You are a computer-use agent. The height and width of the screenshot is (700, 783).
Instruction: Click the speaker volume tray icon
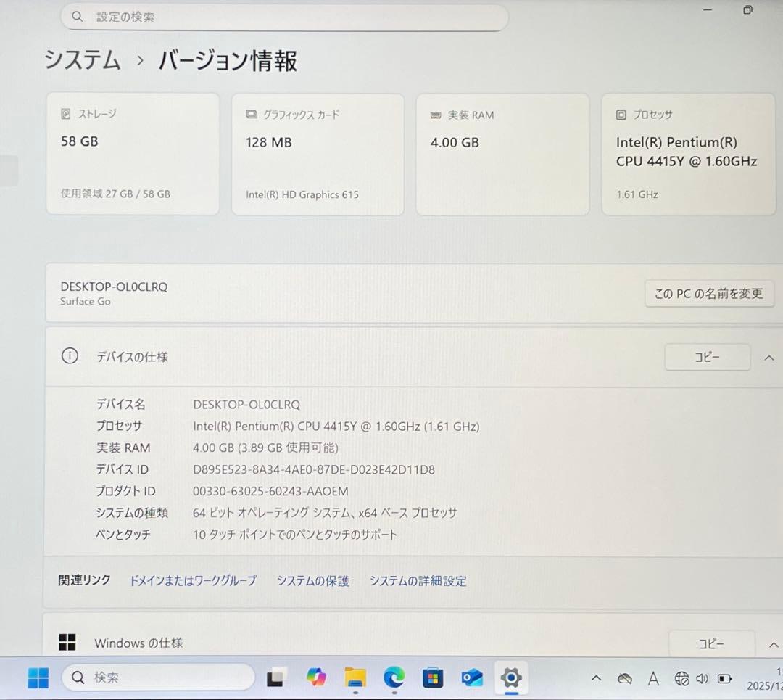(703, 678)
